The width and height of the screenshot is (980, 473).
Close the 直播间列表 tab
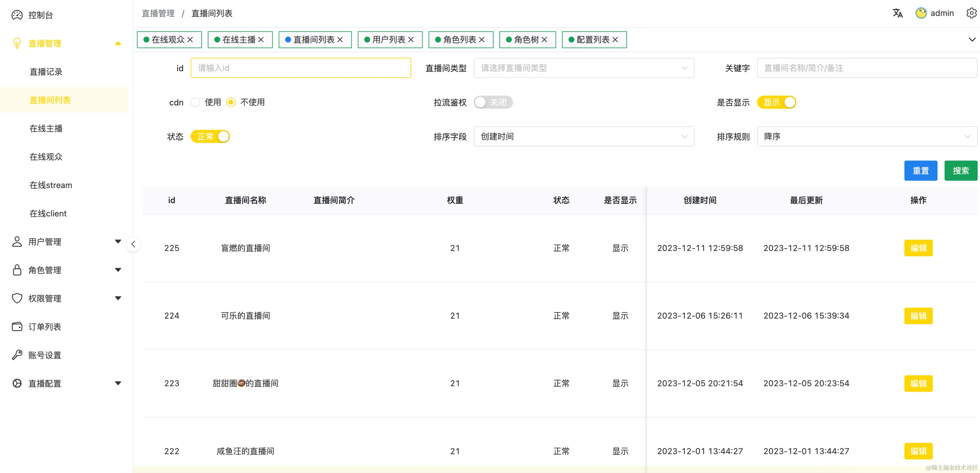[340, 40]
